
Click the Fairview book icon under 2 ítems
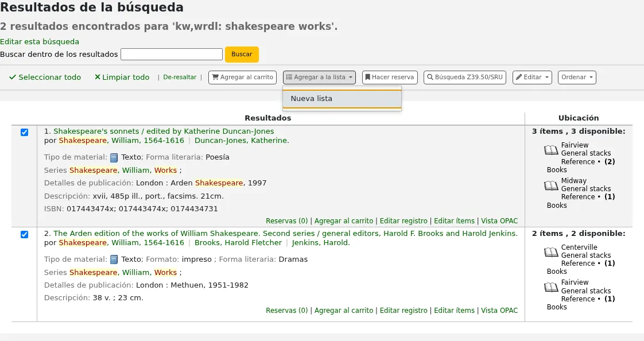pyautogui.click(x=551, y=288)
